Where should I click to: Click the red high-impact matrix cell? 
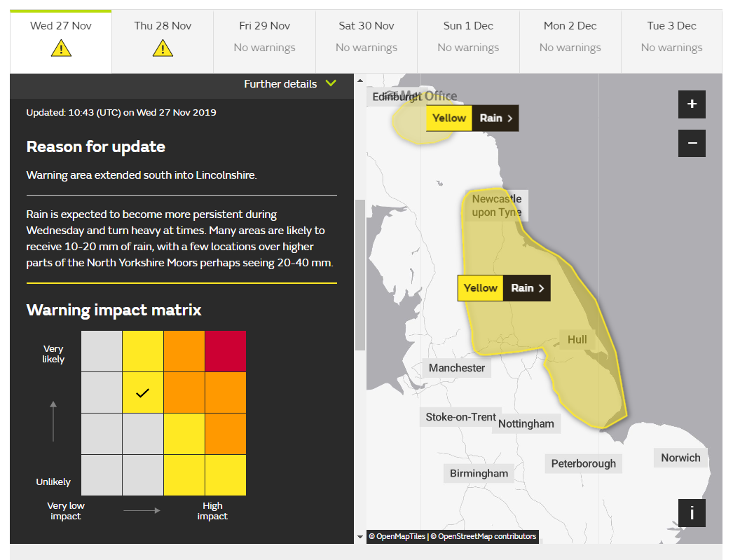tap(225, 350)
